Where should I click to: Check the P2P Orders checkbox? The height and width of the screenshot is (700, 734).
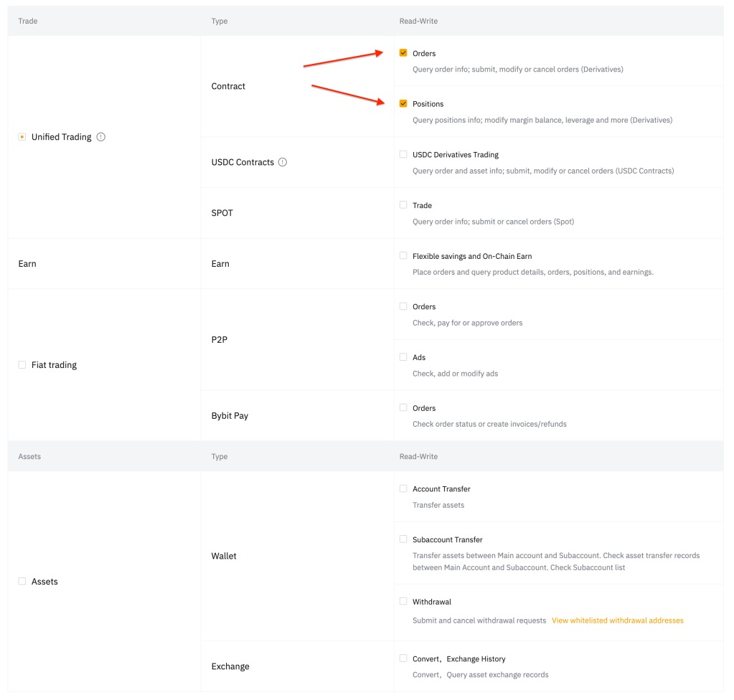[403, 306]
